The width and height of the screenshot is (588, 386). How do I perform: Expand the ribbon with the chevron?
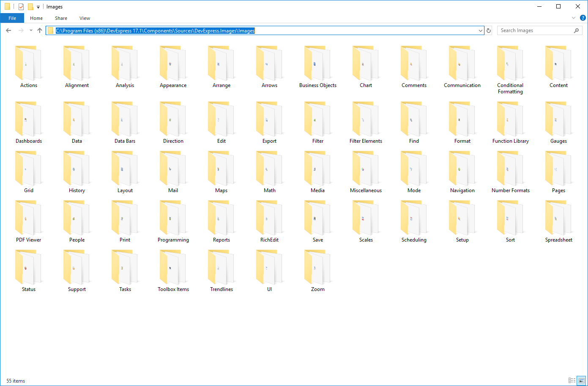574,18
